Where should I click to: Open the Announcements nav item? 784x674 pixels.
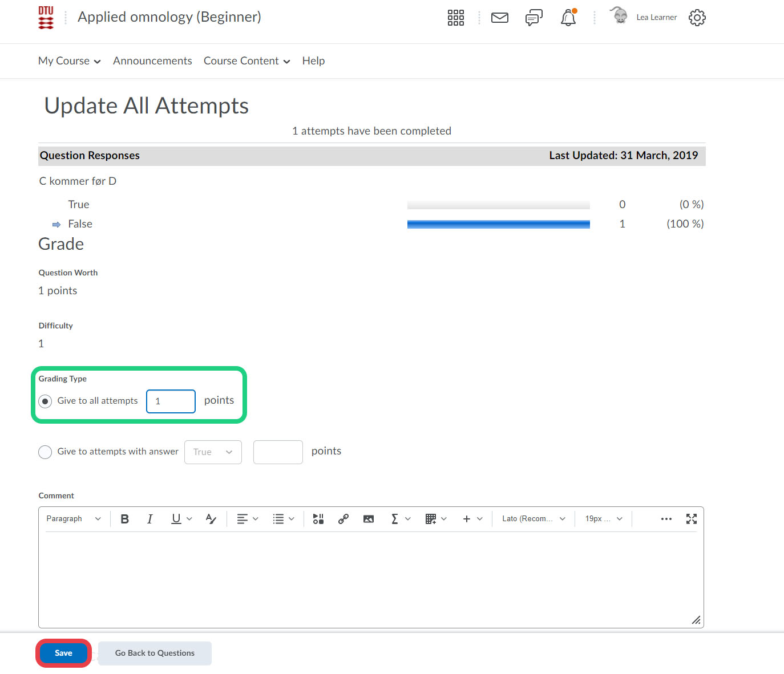152,61
